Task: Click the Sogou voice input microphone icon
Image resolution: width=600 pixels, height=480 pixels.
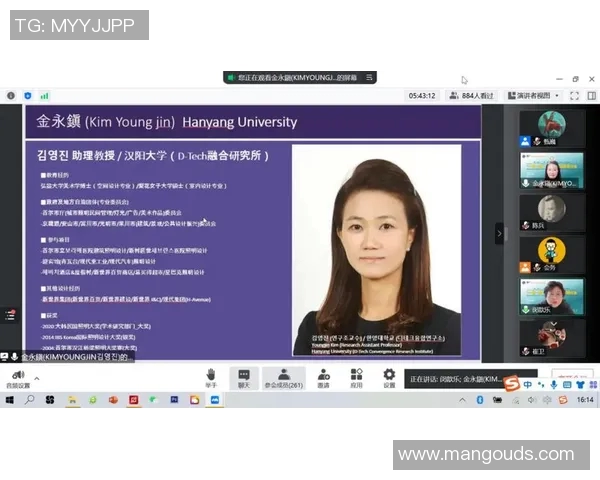Action: 553,385
